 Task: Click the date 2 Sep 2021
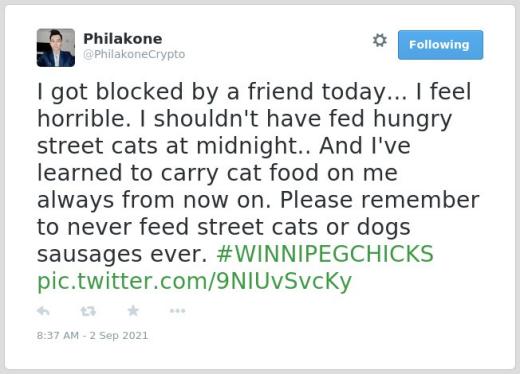click(x=119, y=335)
